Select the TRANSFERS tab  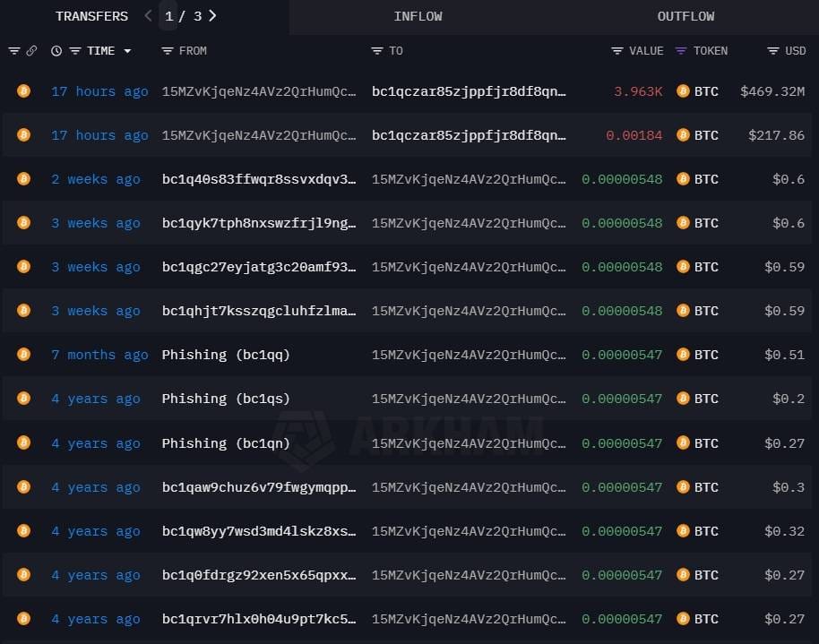point(92,17)
